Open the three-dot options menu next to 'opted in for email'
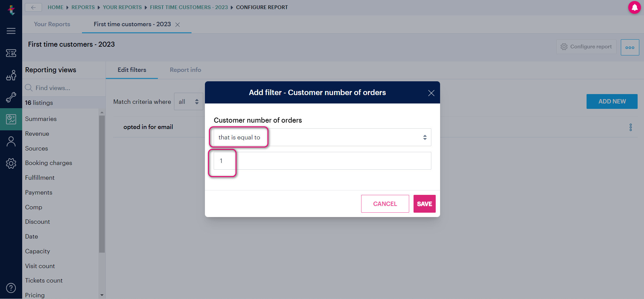The width and height of the screenshot is (644, 299). (x=631, y=127)
